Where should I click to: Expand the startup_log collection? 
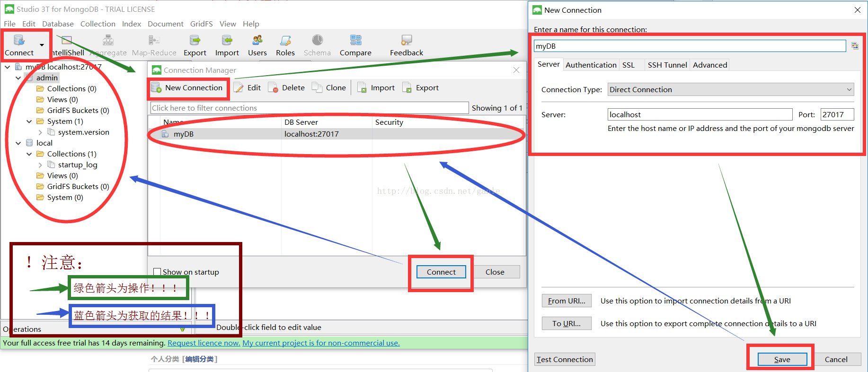point(40,165)
